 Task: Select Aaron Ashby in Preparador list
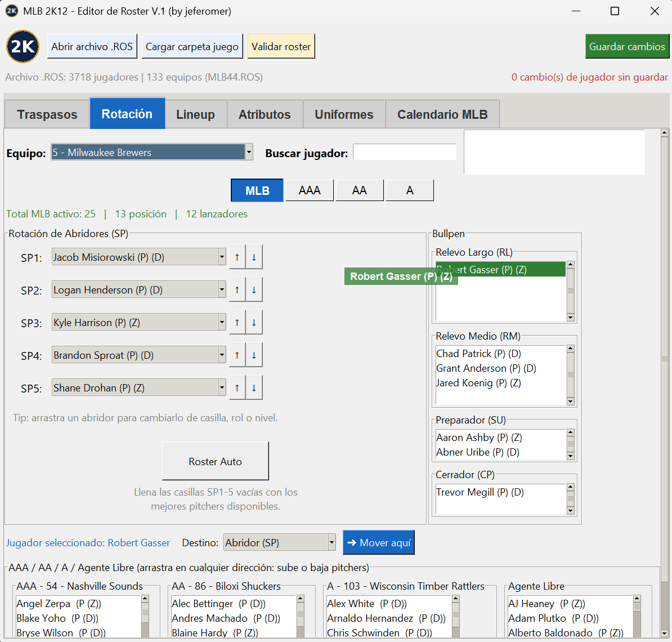[x=500, y=438]
